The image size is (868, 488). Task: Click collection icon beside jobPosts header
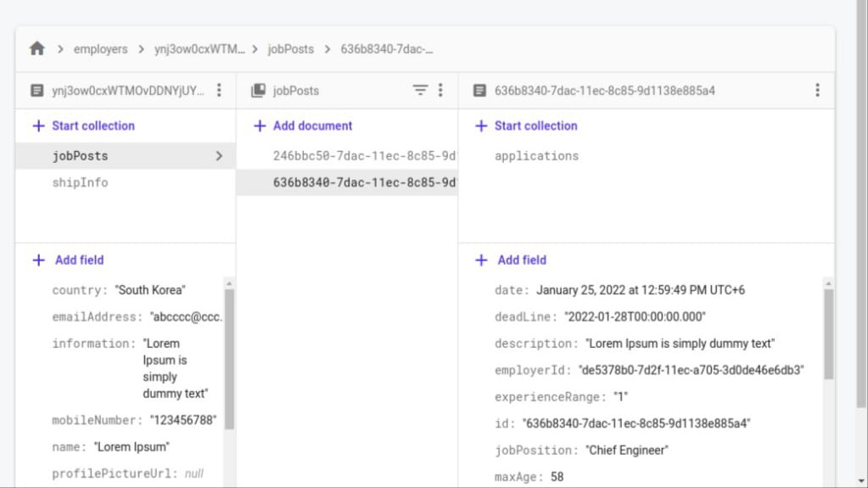(259, 90)
